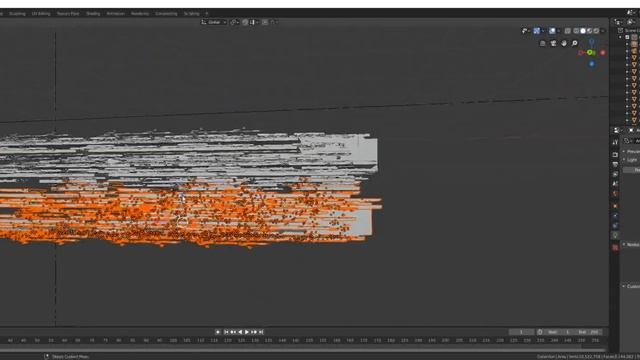Screen dimensions: 640x360
Task: Open the Object Data properties tab icon
Action: coord(616,236)
